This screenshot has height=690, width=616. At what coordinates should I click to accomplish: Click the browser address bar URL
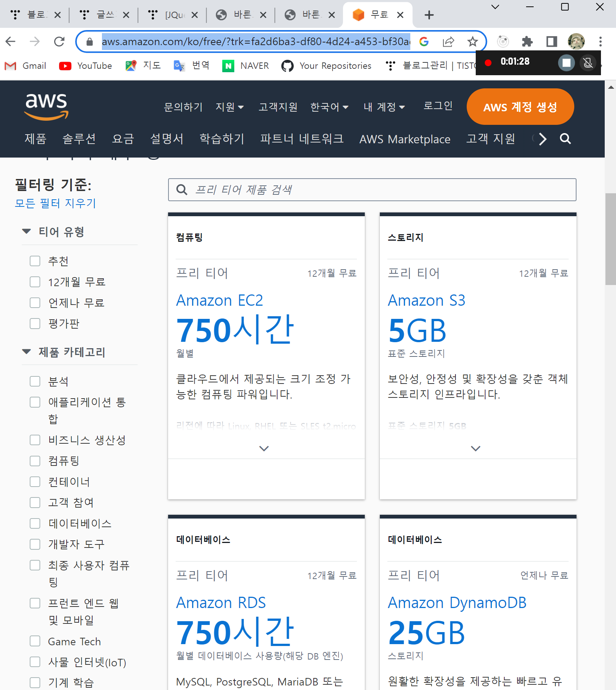[256, 41]
